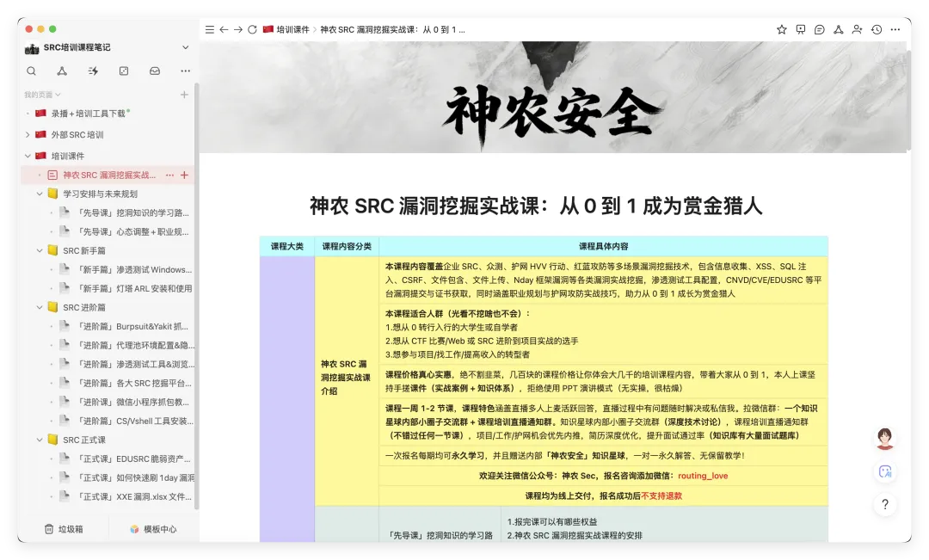The width and height of the screenshot is (929, 560).
Task: Click the routing_love WeChat ID text
Action: [x=703, y=476]
